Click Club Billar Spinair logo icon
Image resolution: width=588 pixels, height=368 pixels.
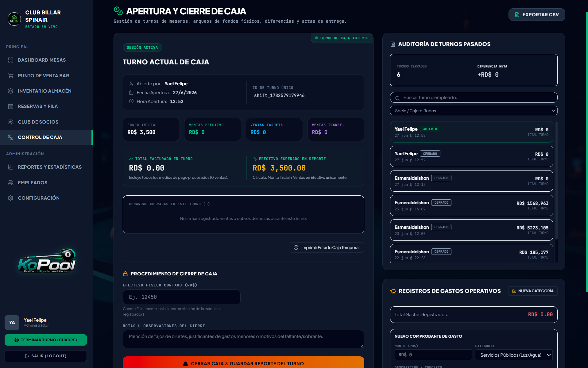(x=14, y=19)
